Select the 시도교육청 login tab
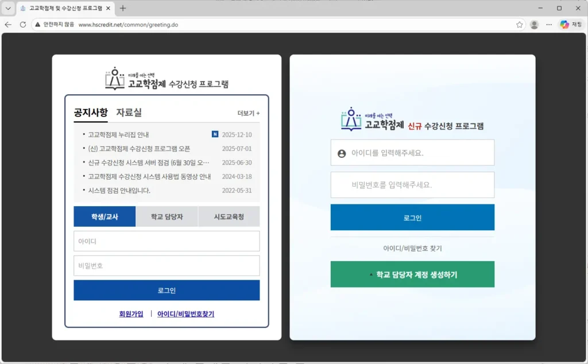This screenshot has height=364, width=588. [229, 216]
